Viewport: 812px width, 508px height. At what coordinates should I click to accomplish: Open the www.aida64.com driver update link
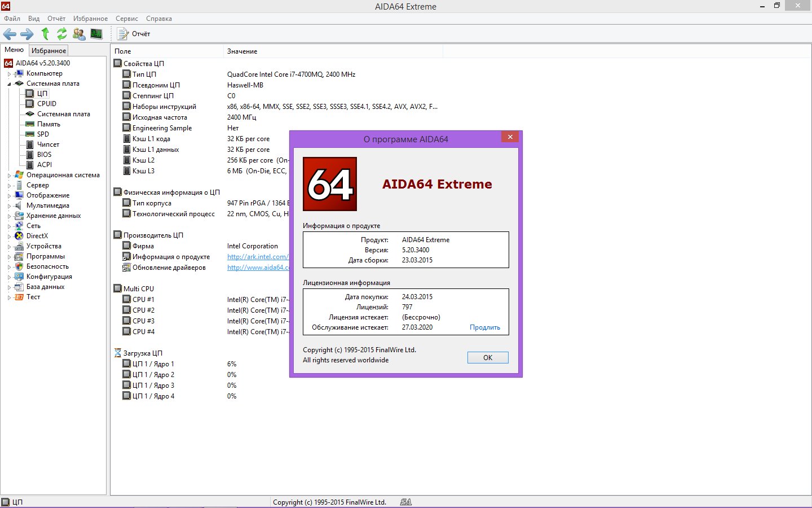coord(258,268)
